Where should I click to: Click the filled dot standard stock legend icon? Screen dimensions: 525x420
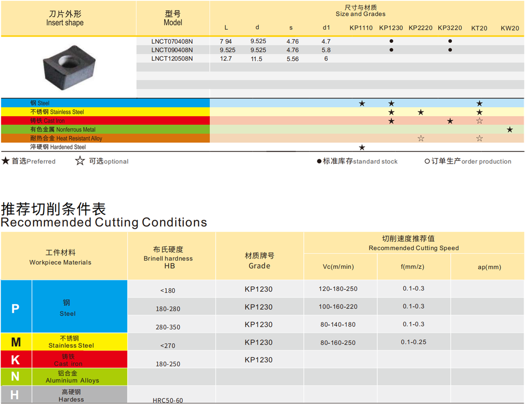pyautogui.click(x=319, y=161)
